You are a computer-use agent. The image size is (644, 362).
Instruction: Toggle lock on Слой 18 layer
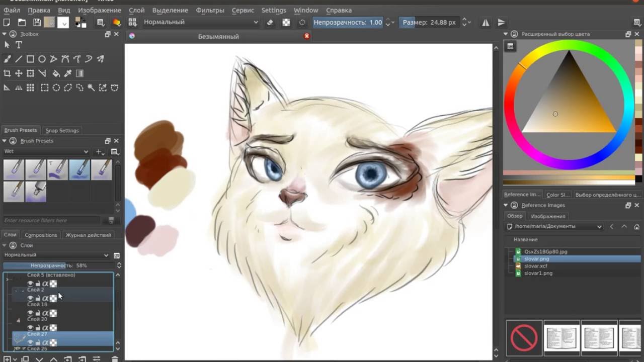(x=38, y=313)
